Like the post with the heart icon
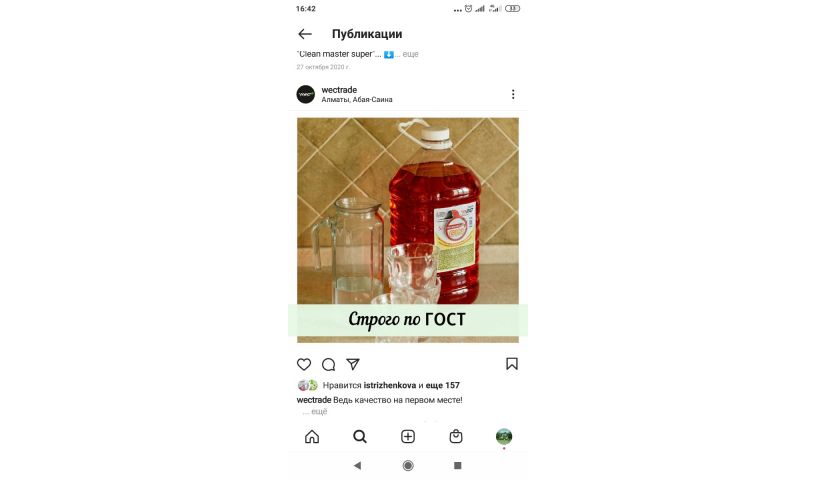816x480 pixels. click(304, 364)
